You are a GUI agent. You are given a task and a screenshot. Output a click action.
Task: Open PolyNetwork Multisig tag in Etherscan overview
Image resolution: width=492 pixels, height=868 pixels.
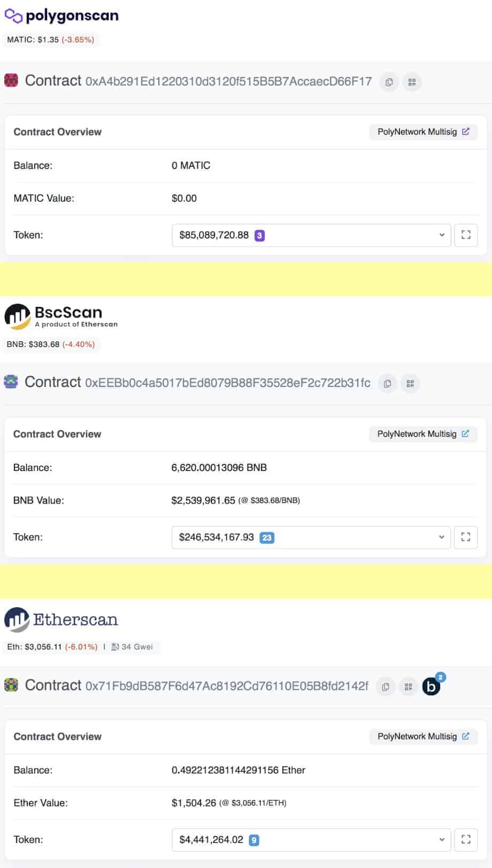423,737
